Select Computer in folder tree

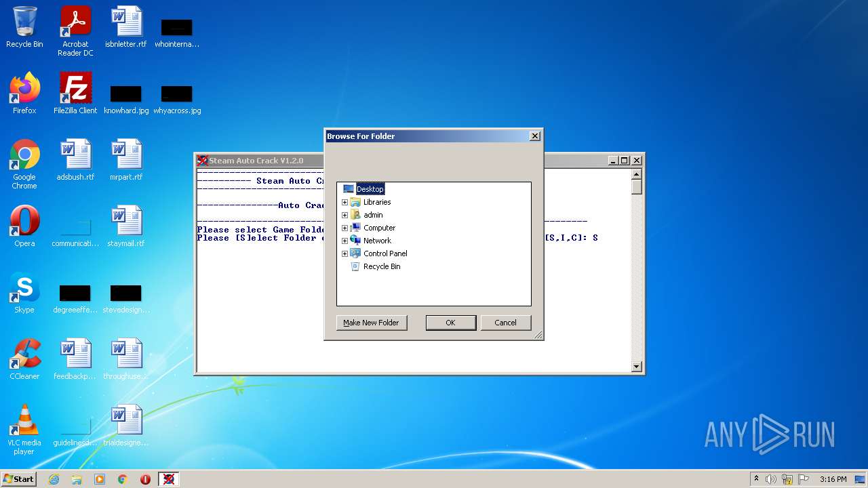tap(379, 228)
